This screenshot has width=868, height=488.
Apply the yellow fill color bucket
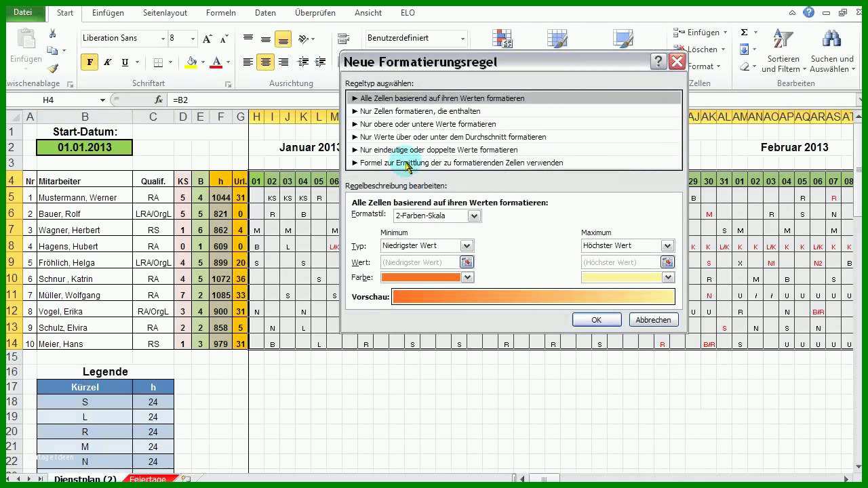coord(191,62)
